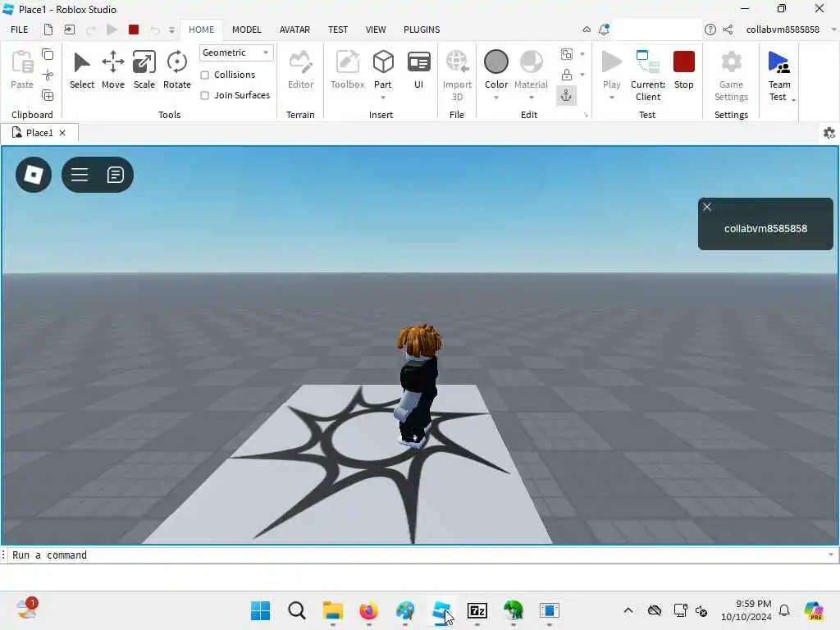Image resolution: width=840 pixels, height=630 pixels.
Task: Expand the Material dropdown arrow
Action: pyautogui.click(x=531, y=98)
